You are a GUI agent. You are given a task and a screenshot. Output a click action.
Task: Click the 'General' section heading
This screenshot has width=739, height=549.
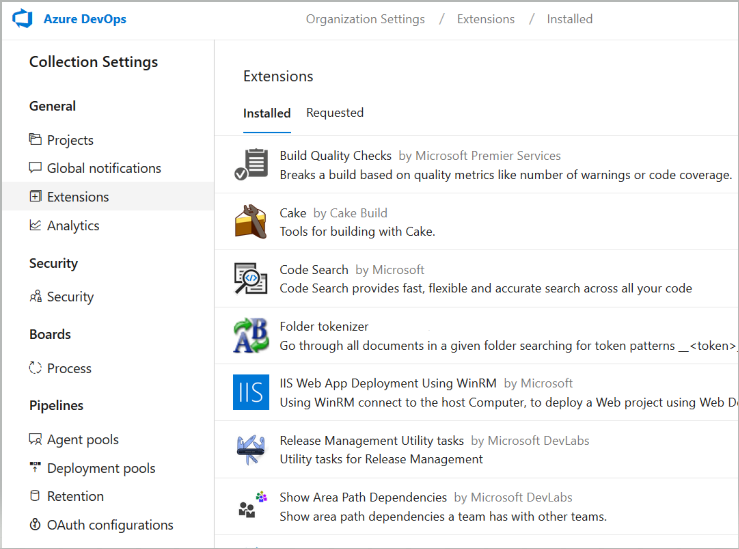(x=52, y=106)
